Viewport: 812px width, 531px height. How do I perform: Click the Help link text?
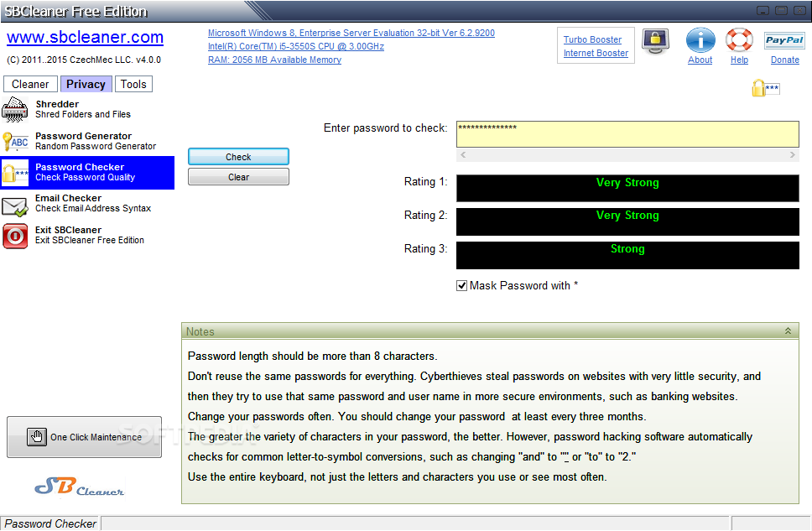[739, 60]
